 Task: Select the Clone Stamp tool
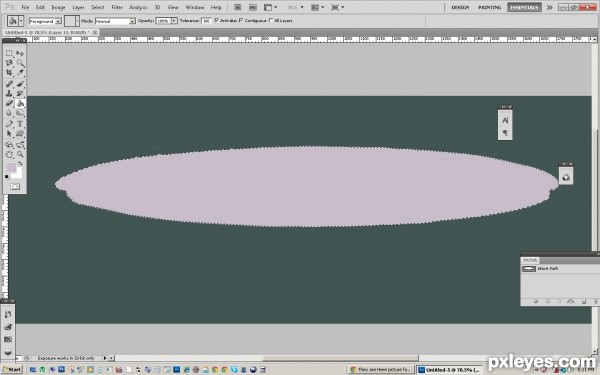click(9, 93)
